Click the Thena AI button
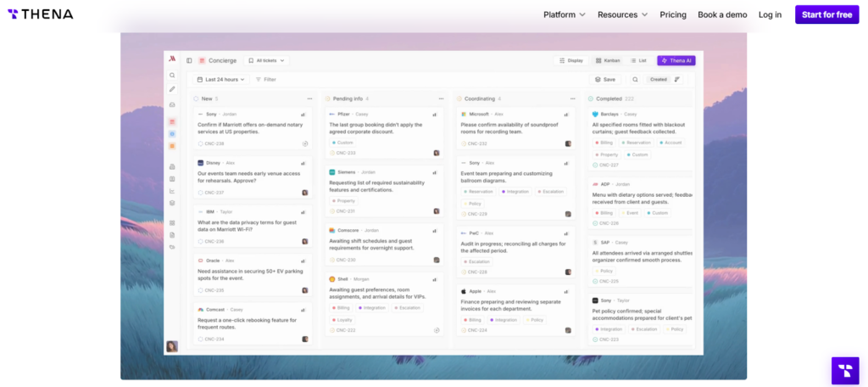This screenshot has height=387, width=868. point(676,60)
